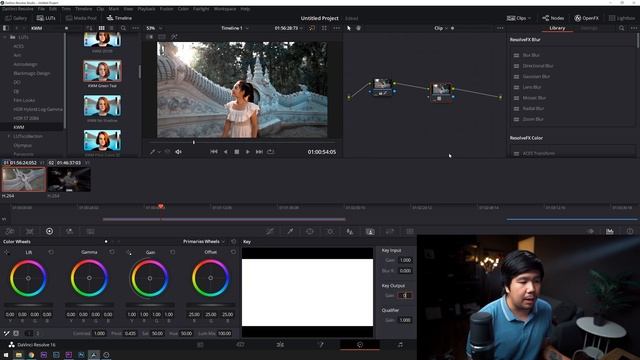Expand the LUTscollection folder
Viewport: 640px width, 360px height.
[9, 136]
